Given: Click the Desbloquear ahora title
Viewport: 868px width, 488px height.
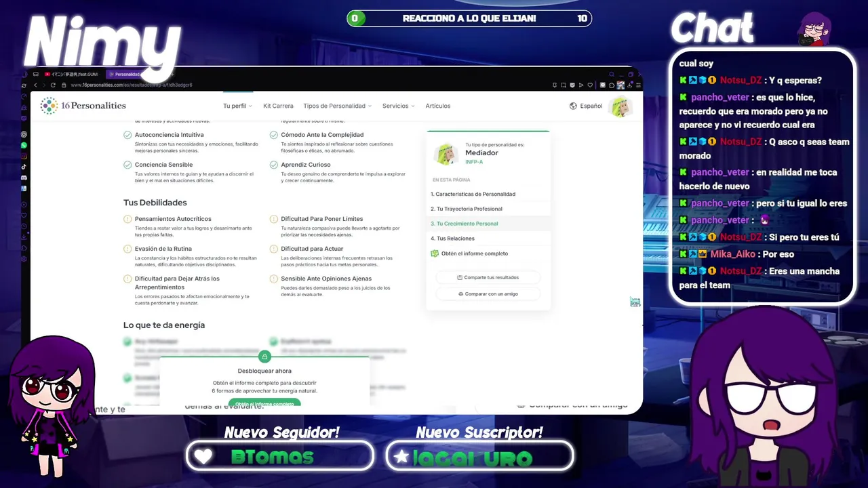Looking at the screenshot, I should point(264,371).
